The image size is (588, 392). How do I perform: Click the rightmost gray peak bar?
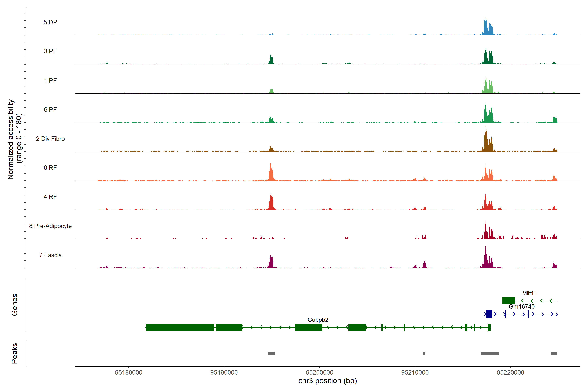click(x=554, y=353)
